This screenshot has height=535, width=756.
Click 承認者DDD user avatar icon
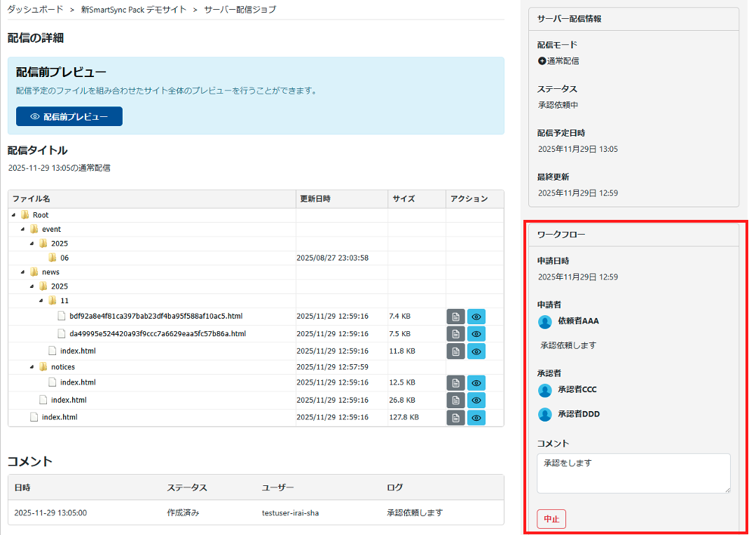pos(545,415)
